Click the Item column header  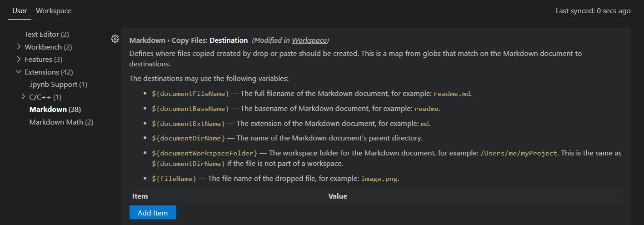pos(140,196)
